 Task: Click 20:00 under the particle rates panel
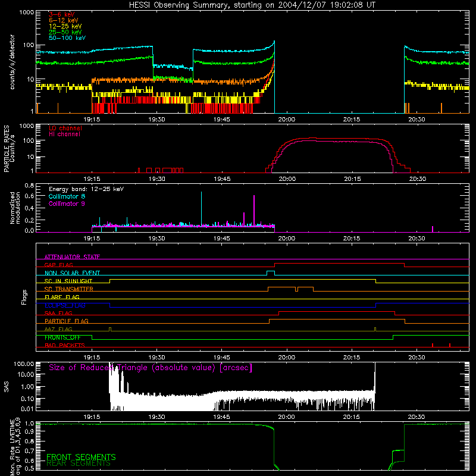tap(287, 179)
